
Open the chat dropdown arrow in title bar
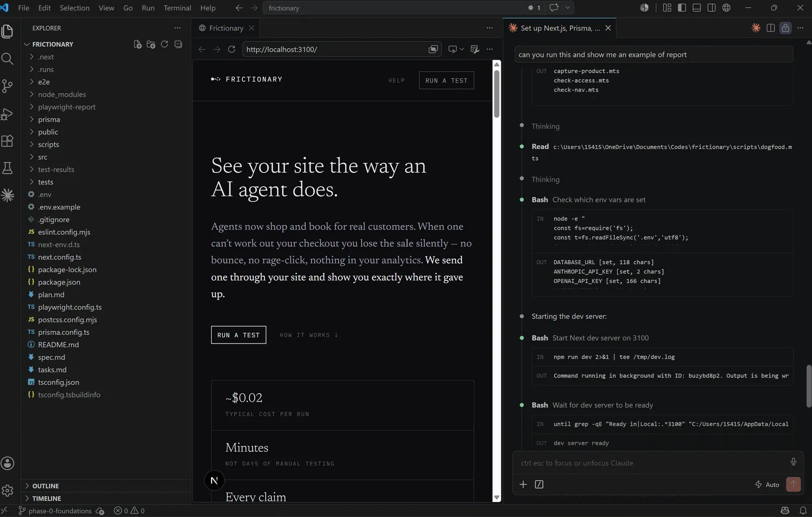click(568, 8)
